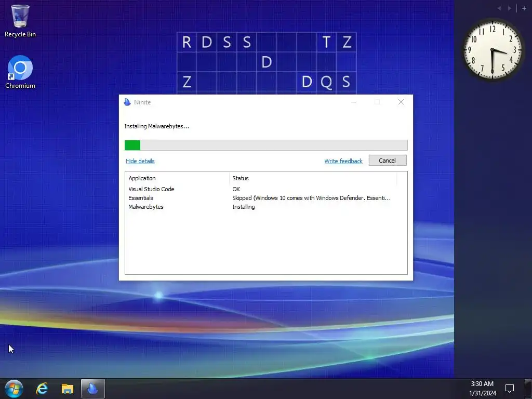Minimize the Ninite window
Screen dimensions: 532x399
[x=353, y=102]
